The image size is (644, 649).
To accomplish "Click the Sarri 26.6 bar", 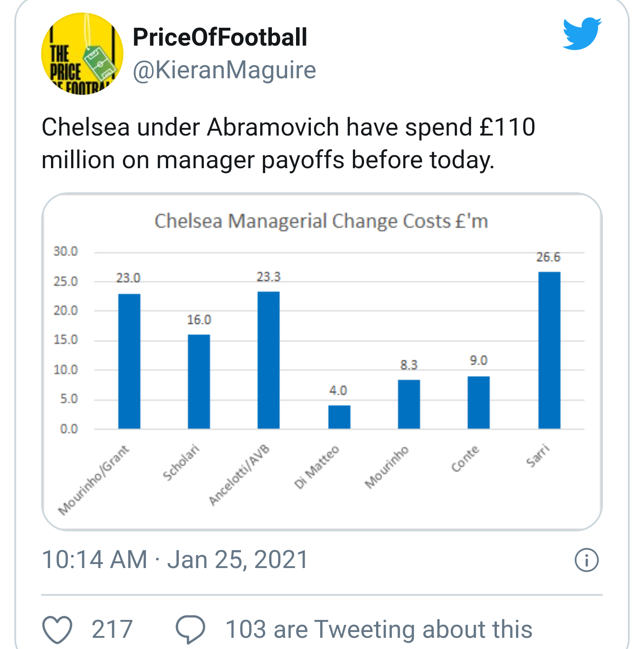I will [549, 350].
